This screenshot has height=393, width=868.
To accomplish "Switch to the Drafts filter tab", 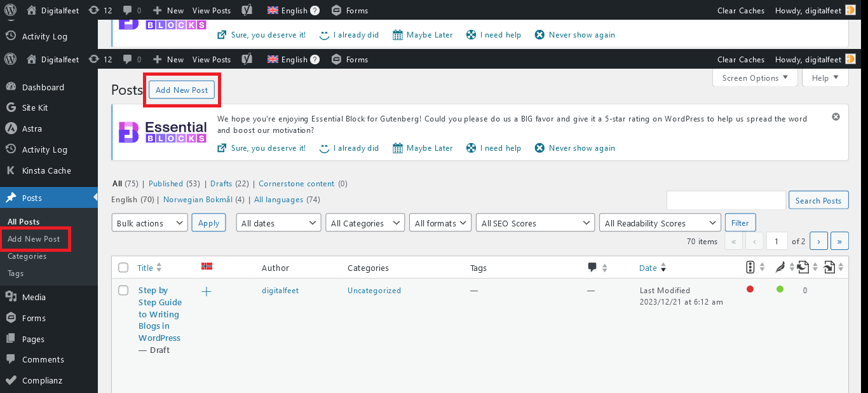I will [x=221, y=183].
